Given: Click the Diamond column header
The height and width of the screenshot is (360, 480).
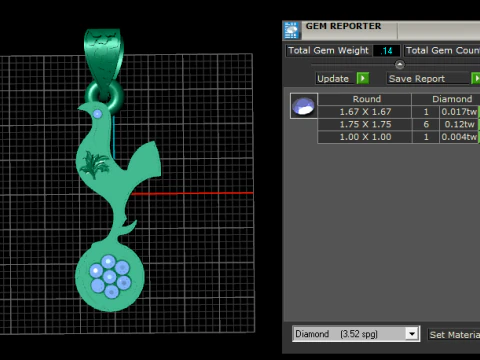Looking at the screenshot, I should pos(447,99).
